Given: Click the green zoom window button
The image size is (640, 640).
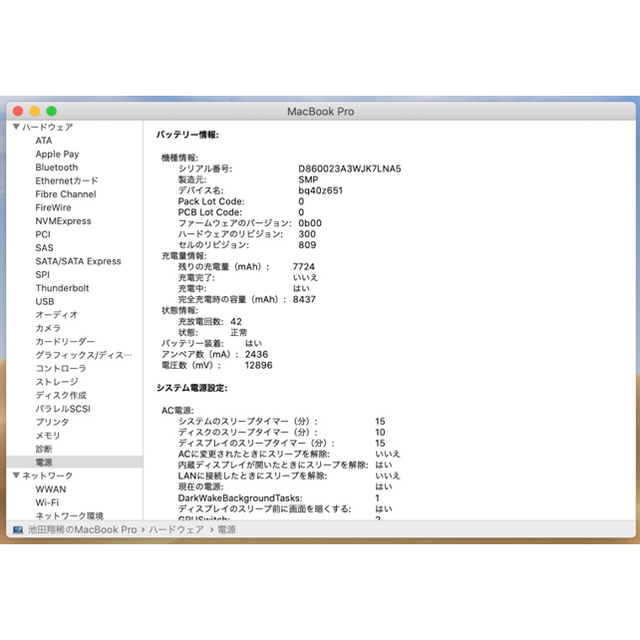Looking at the screenshot, I should coord(51,111).
